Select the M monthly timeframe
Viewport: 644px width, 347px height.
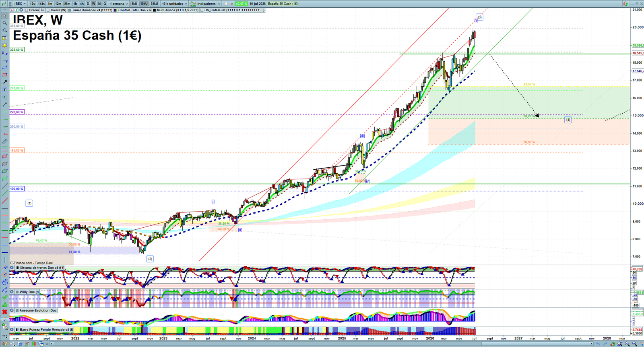99,4
